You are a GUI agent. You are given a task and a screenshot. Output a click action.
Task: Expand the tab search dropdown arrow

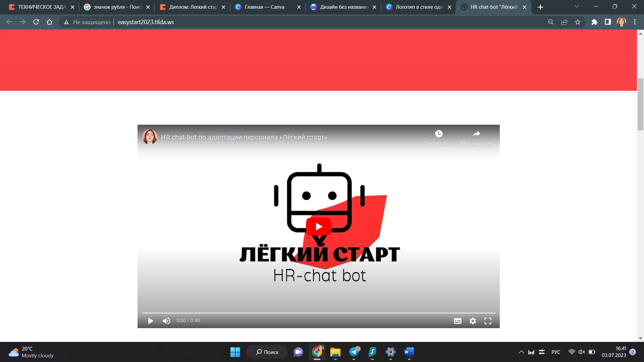[577, 7]
